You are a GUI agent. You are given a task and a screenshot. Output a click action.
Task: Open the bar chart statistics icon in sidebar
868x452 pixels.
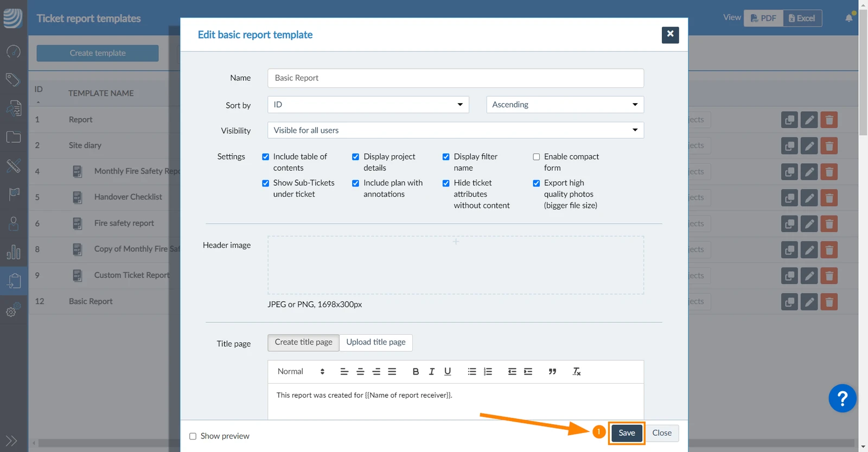[x=14, y=252]
